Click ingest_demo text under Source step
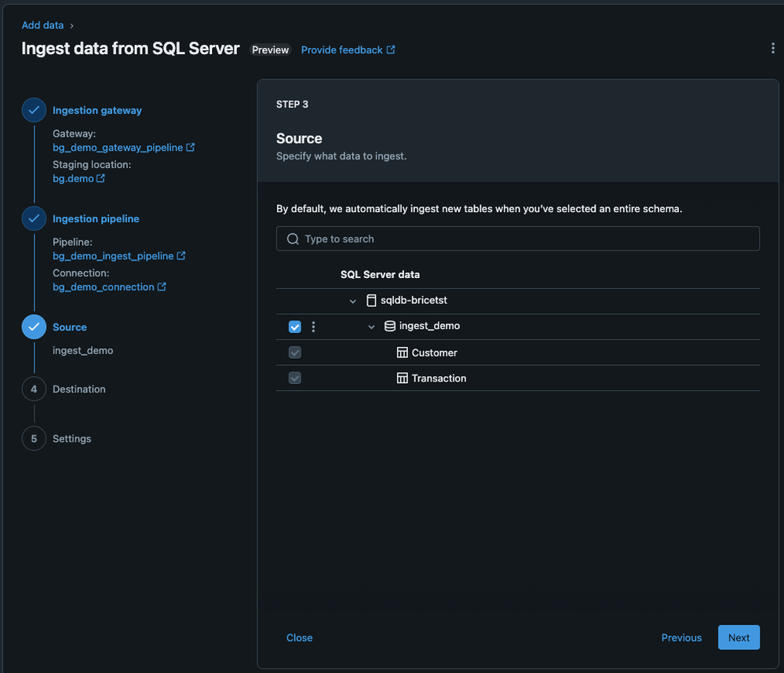This screenshot has height=673, width=784. pos(82,350)
